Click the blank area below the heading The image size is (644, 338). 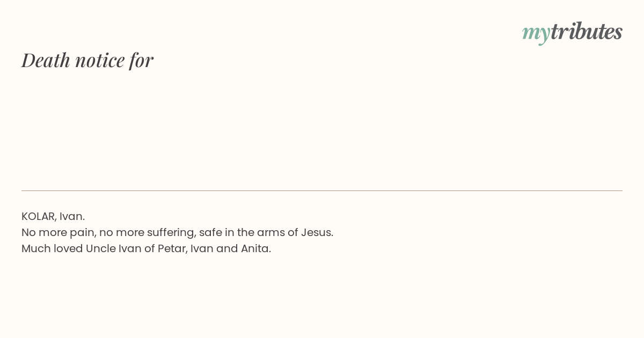click(322, 129)
